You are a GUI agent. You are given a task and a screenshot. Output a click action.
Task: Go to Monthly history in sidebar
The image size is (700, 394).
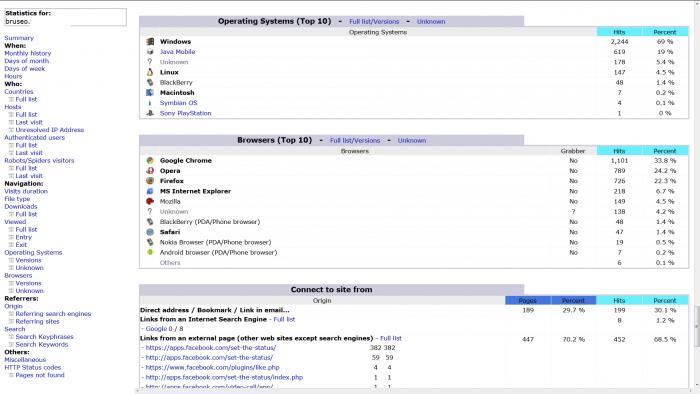(28, 53)
